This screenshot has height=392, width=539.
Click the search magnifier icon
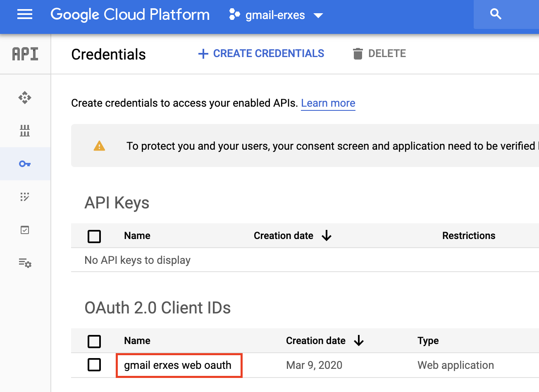(x=496, y=14)
